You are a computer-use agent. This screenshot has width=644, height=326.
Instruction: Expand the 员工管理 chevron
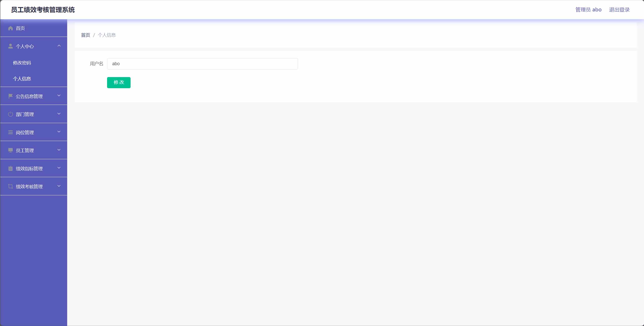click(59, 150)
